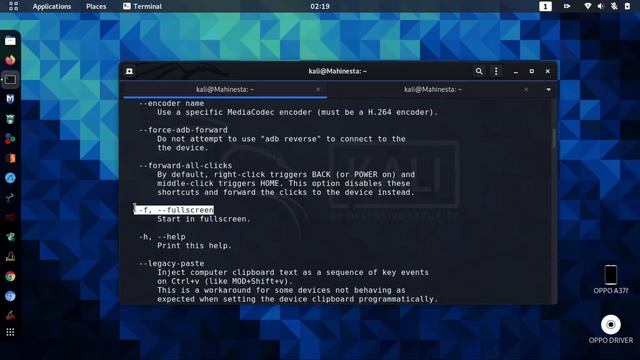Click '--legacy-paste' option text
This screenshot has height=360, width=640.
[x=171, y=263]
